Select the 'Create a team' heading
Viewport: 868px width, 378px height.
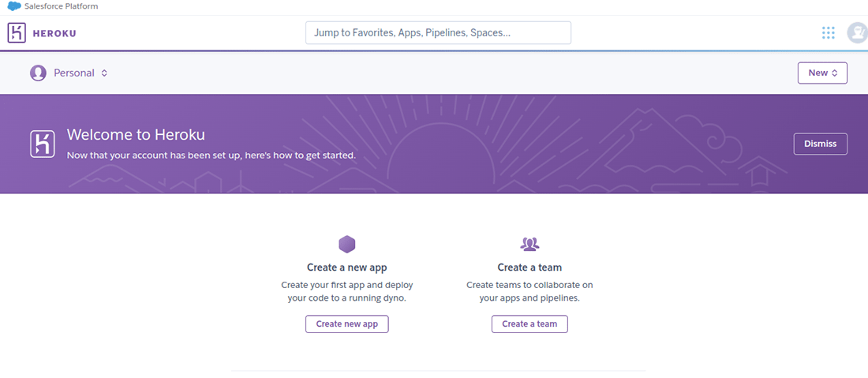(x=529, y=268)
